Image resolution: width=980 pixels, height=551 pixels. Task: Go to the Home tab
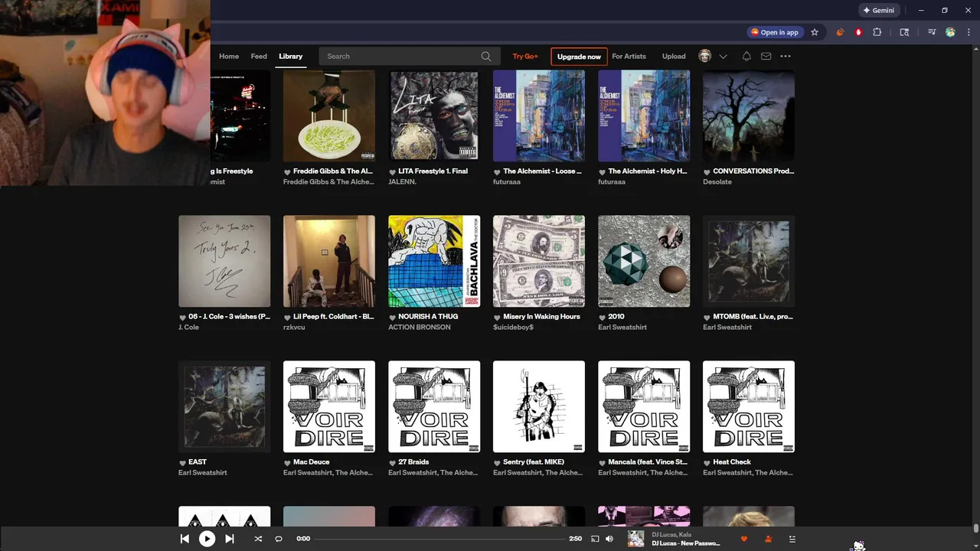(229, 56)
